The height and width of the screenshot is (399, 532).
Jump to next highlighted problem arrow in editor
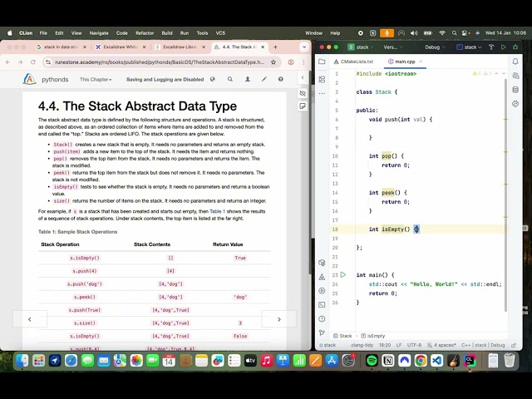coord(504,73)
